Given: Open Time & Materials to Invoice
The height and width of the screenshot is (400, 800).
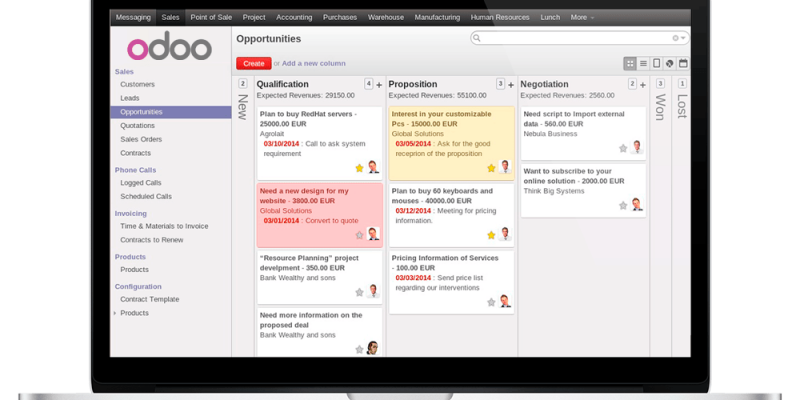Looking at the screenshot, I should point(164,226).
